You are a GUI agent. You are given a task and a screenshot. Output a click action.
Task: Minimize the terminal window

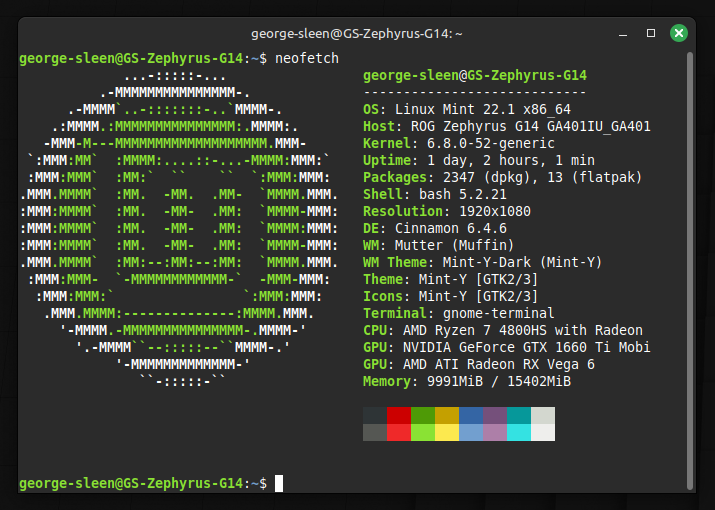click(x=623, y=34)
